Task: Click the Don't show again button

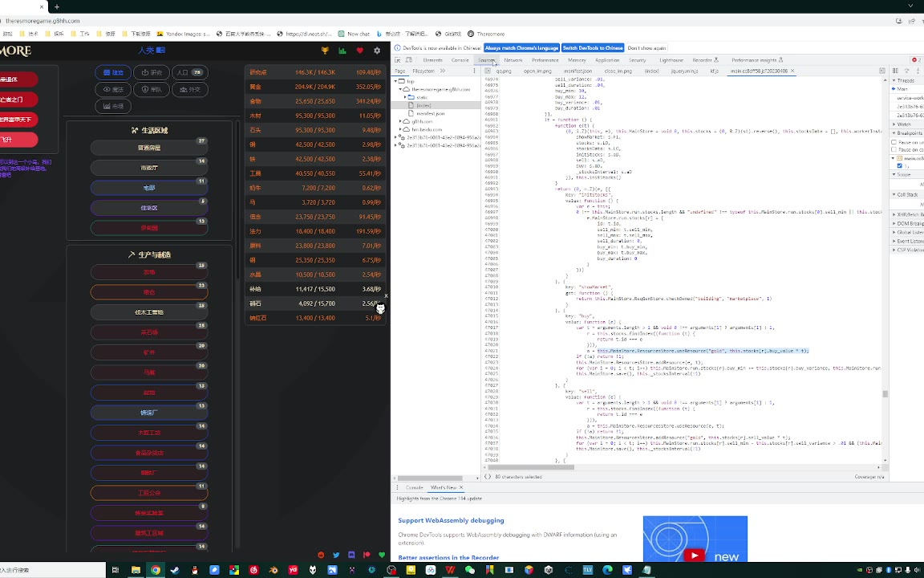Action: [x=646, y=48]
